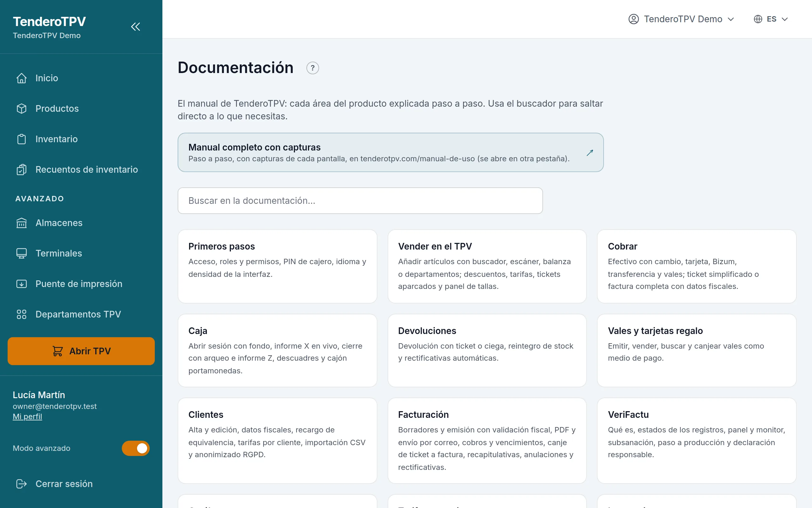The width and height of the screenshot is (812, 508).
Task: Click the Cerrar sesión logout icon
Action: [x=22, y=484]
